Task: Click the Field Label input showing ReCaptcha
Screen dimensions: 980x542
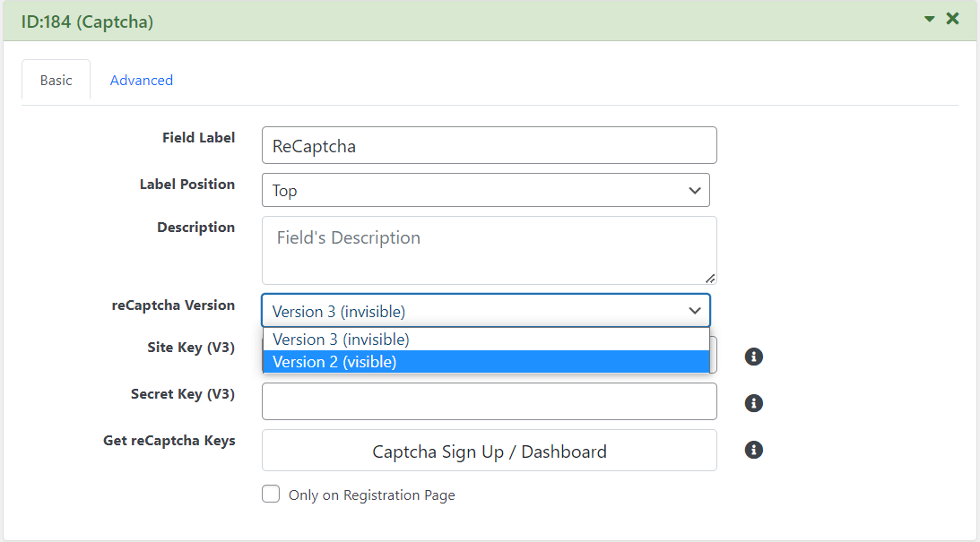Action: 489,145
